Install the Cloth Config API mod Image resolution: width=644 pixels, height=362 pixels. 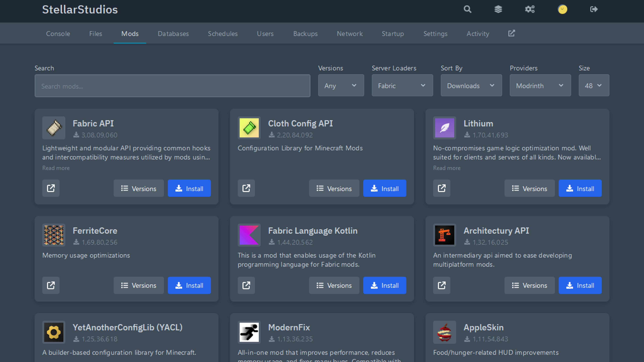(385, 188)
